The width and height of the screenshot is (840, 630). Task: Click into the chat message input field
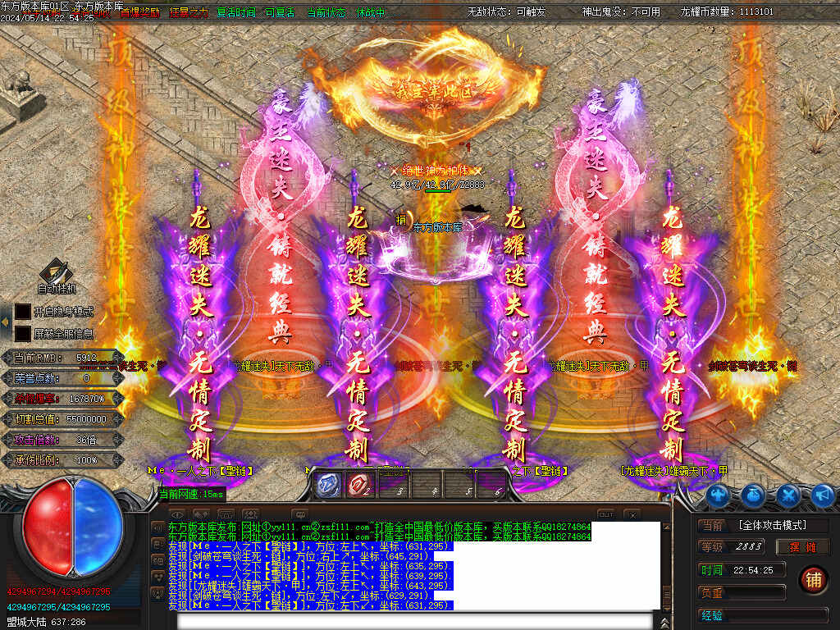(x=414, y=622)
